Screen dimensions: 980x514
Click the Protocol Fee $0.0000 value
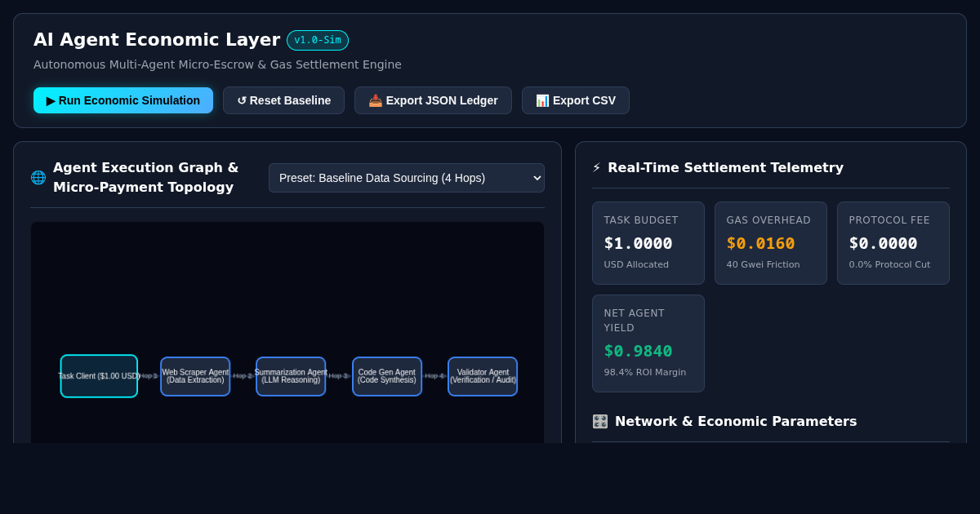(x=884, y=243)
